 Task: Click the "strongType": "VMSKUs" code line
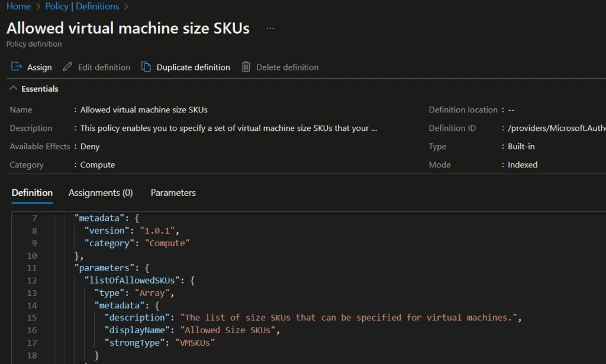pyautogui.click(x=160, y=343)
